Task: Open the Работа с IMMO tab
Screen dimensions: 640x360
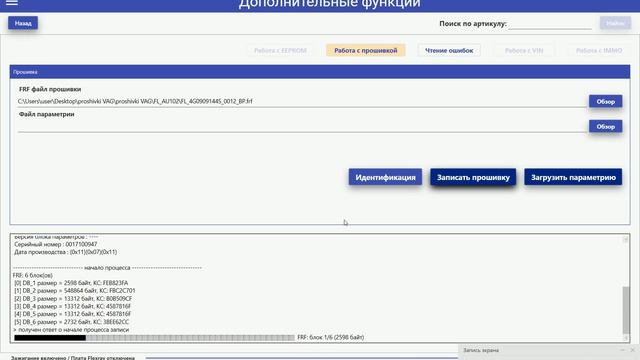Action: [599, 51]
